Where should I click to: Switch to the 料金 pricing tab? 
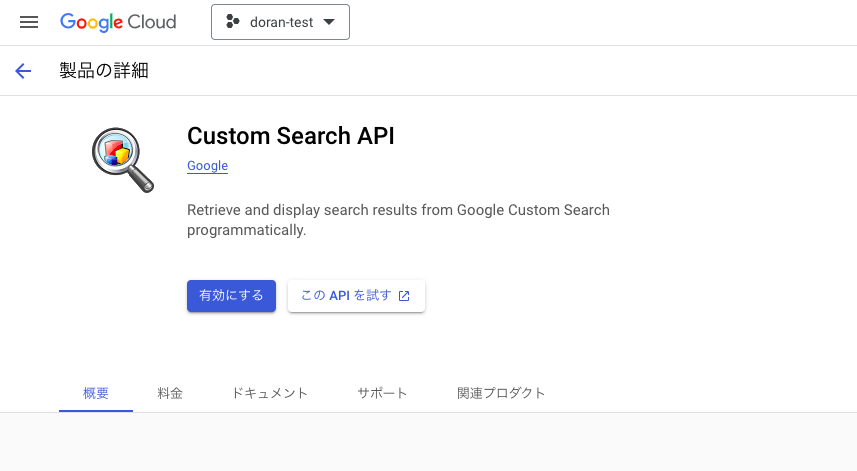click(170, 393)
